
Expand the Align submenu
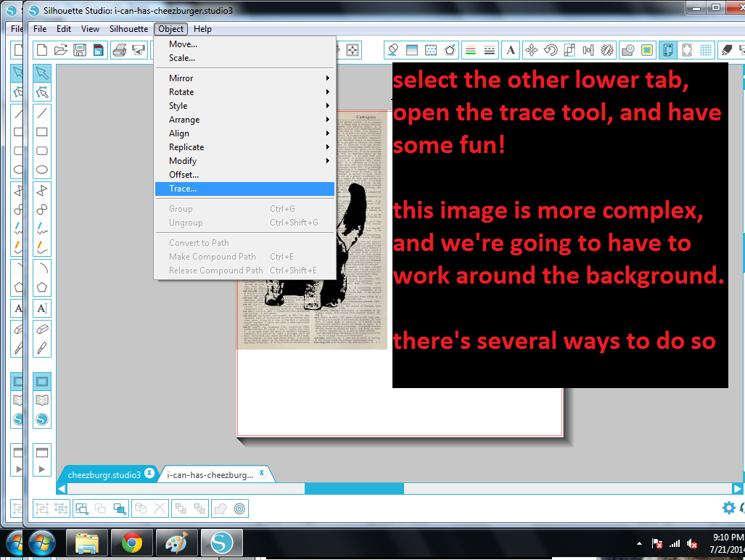coord(244,133)
